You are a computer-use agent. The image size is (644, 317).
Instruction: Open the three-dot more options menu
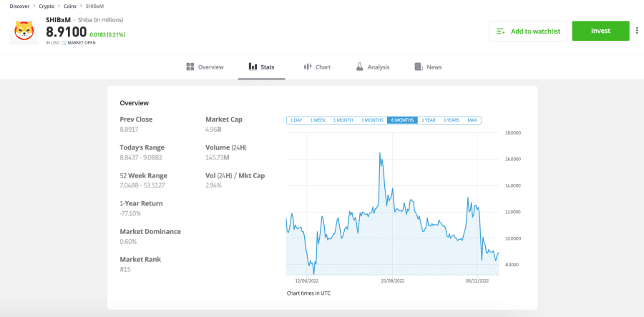(637, 31)
